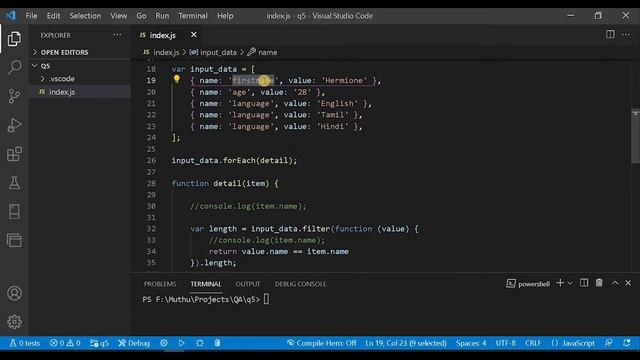Click 'Hermione' value on line 19

pyautogui.click(x=344, y=80)
